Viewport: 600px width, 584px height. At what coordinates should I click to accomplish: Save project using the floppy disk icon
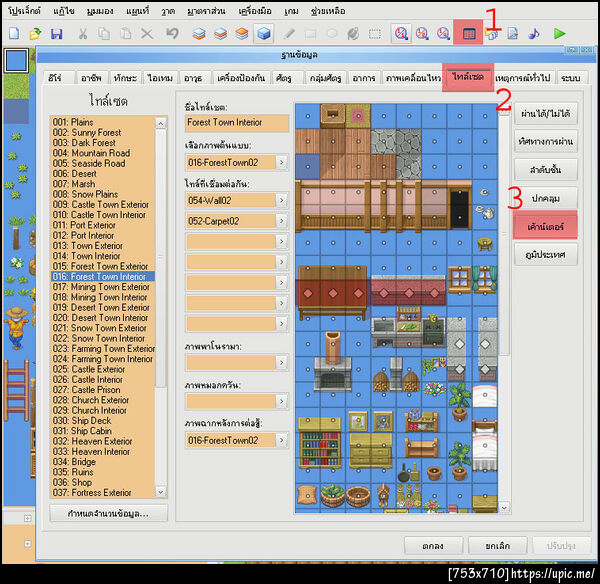[x=57, y=34]
